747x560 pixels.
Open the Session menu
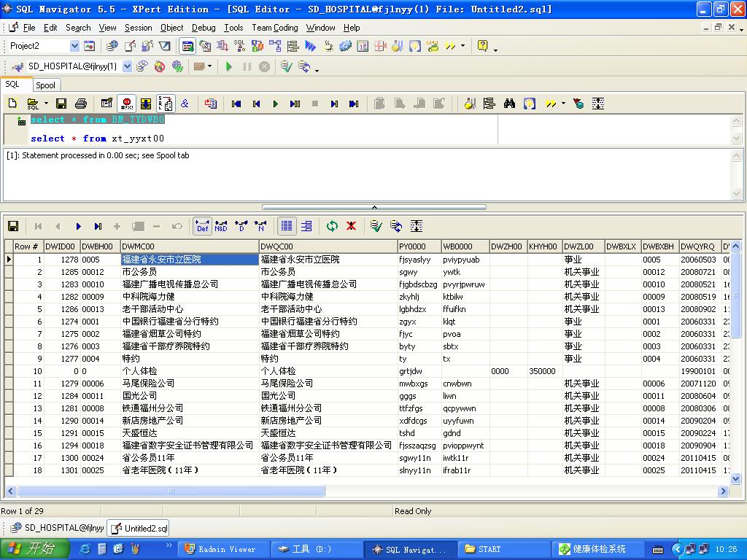tap(138, 28)
